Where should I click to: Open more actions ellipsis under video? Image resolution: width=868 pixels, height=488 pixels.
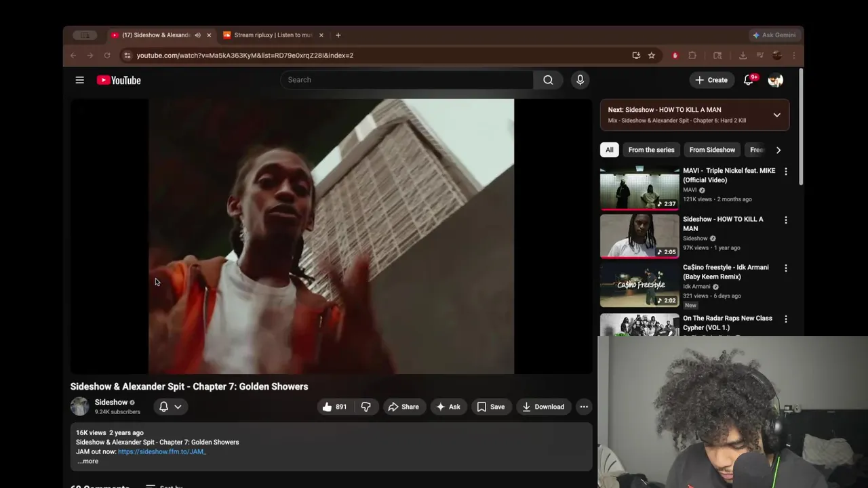point(584,407)
